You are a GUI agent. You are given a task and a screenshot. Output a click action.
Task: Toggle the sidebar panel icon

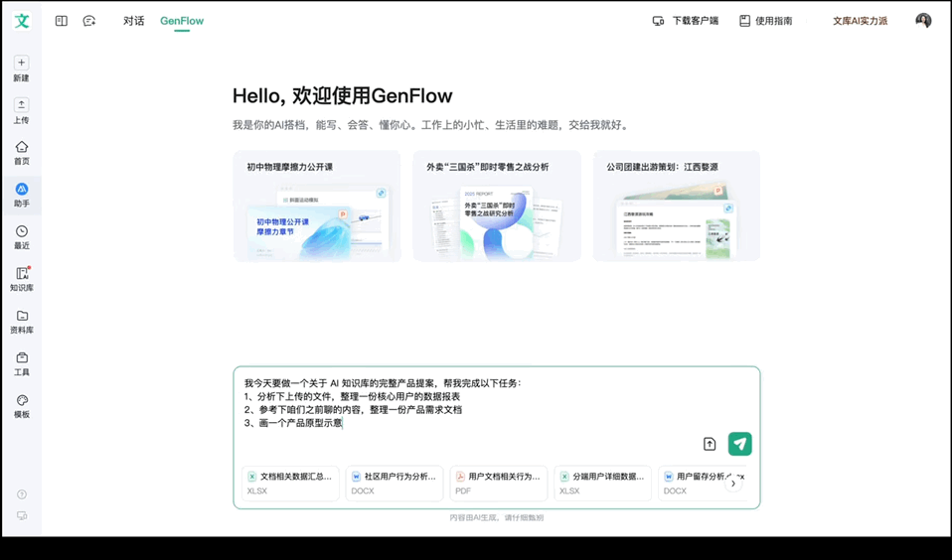coord(62,21)
